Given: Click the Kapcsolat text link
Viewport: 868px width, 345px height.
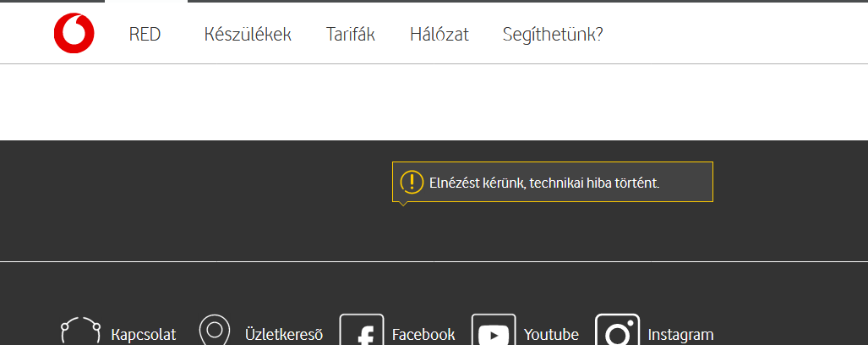Looking at the screenshot, I should [x=144, y=335].
